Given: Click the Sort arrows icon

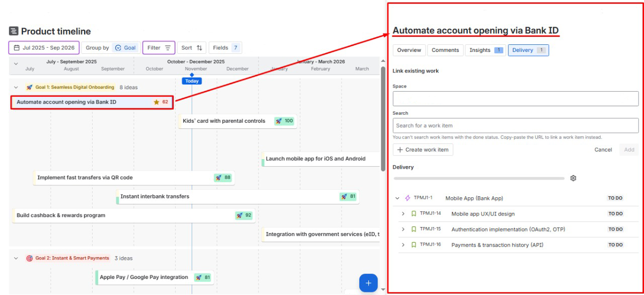Looking at the screenshot, I should coord(199,48).
